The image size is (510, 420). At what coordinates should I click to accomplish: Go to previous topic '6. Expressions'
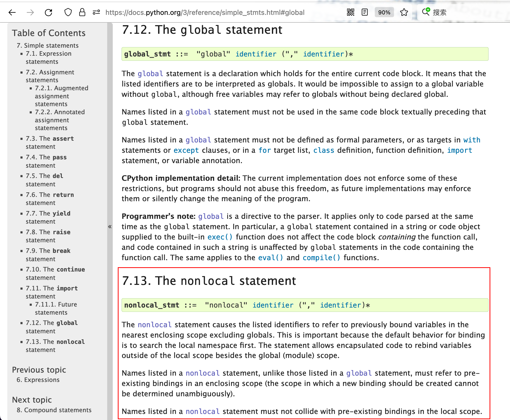point(38,380)
